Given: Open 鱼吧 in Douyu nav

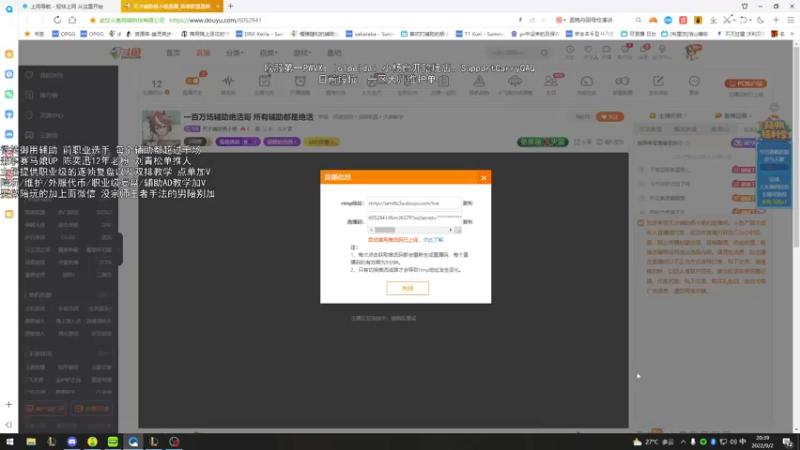Looking at the screenshot, I should (x=334, y=53).
